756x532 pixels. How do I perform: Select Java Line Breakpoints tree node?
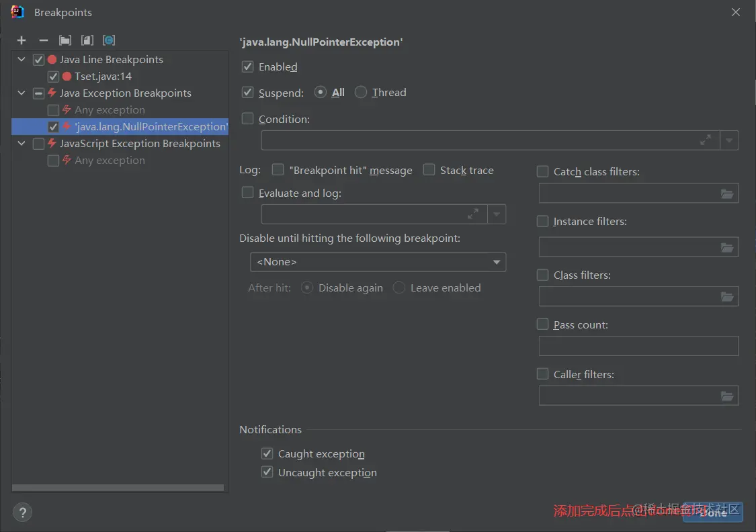click(120, 59)
